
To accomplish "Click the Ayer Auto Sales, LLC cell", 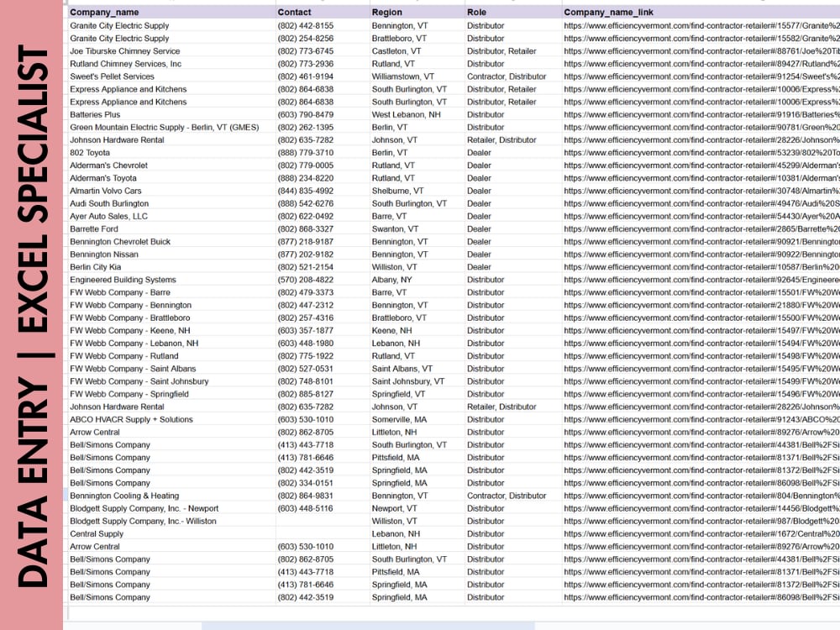I will (172, 217).
